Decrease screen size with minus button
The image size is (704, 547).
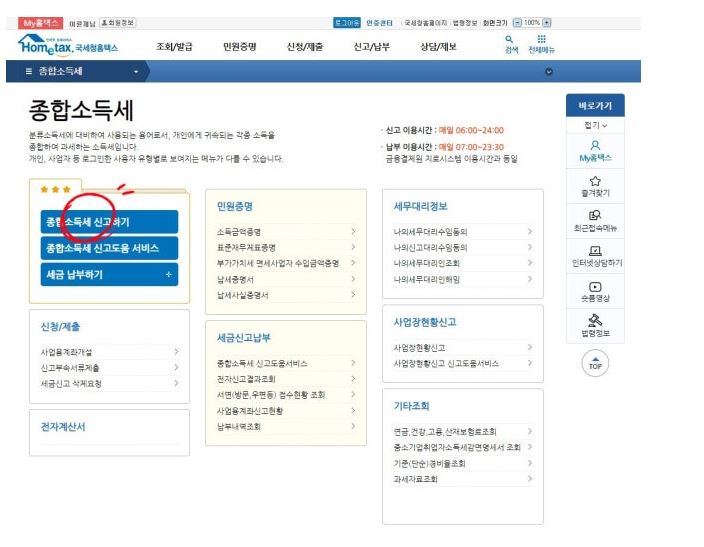coord(517,22)
